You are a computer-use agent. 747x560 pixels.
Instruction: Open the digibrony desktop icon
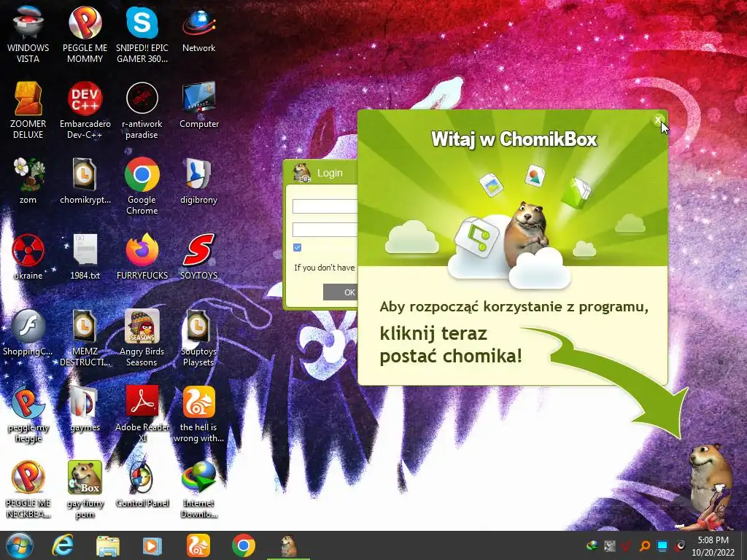pyautogui.click(x=198, y=174)
